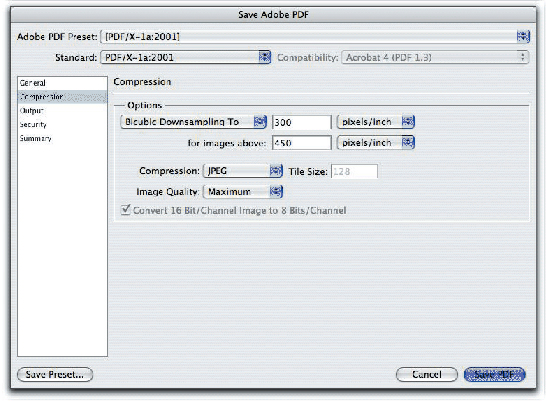
Task: Select the Security category in sidebar
Action: click(x=62, y=125)
